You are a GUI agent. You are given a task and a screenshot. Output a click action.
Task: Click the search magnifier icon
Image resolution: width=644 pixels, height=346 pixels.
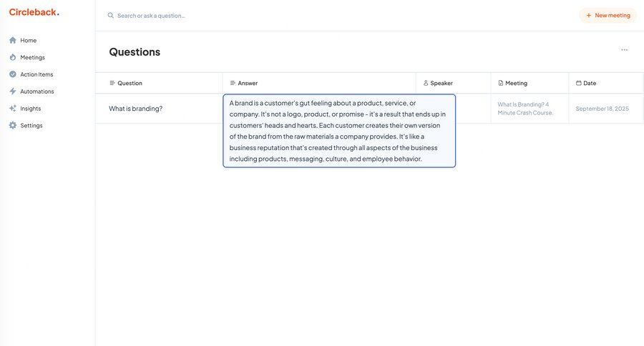[x=111, y=15]
